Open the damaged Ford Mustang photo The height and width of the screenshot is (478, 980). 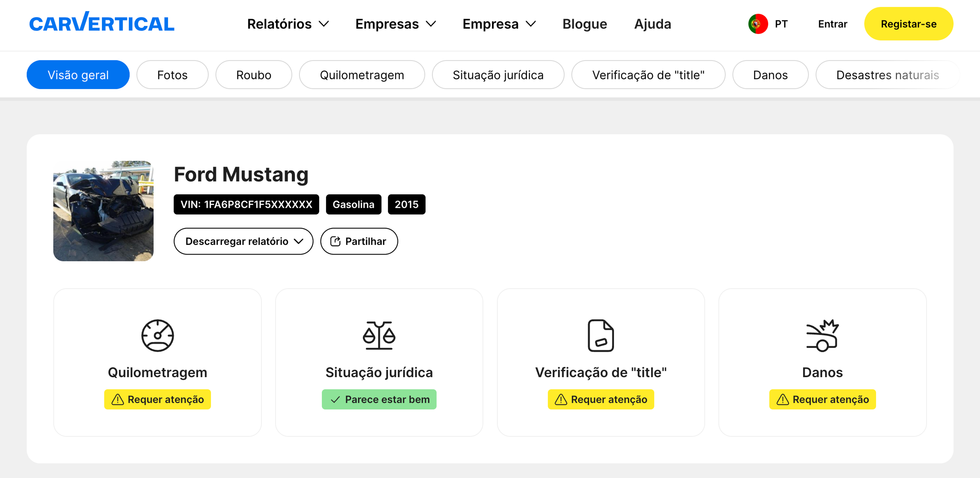click(103, 211)
